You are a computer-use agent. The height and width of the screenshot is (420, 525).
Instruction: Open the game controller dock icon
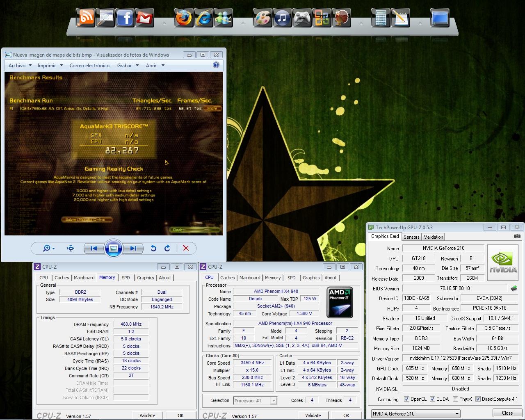(x=302, y=18)
